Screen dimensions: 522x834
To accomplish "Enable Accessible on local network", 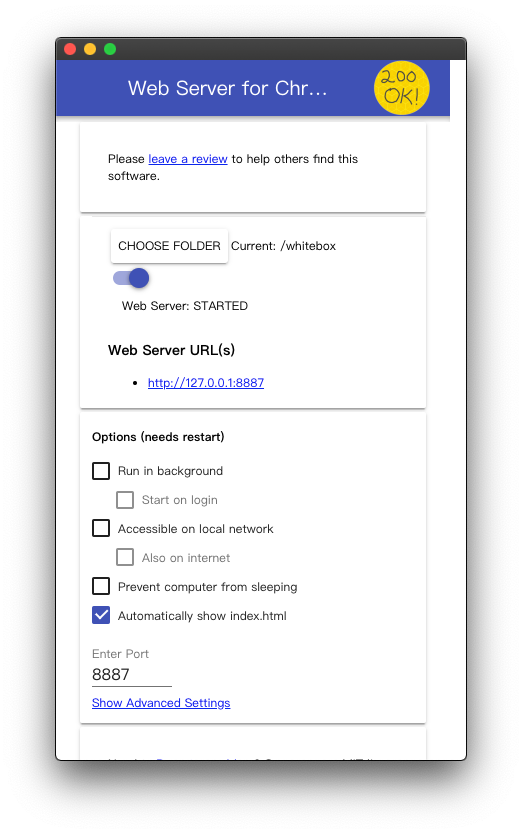I will (x=101, y=528).
